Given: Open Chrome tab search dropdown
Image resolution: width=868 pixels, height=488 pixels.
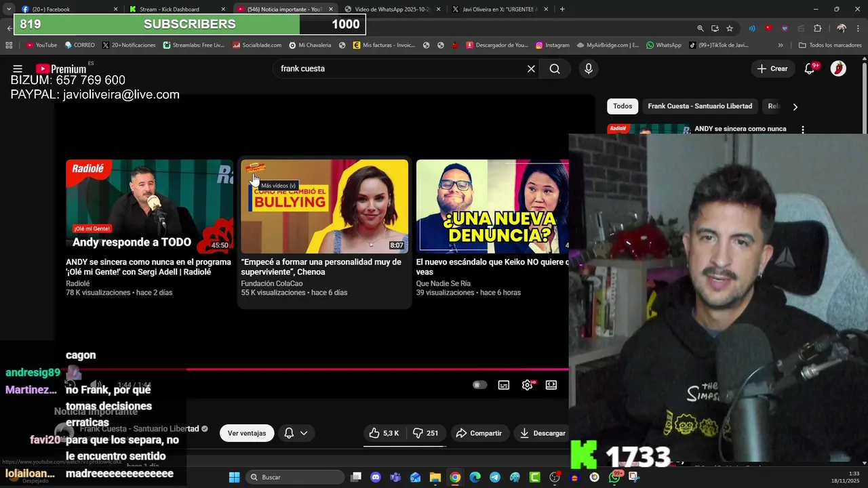Looking at the screenshot, I should [8, 9].
